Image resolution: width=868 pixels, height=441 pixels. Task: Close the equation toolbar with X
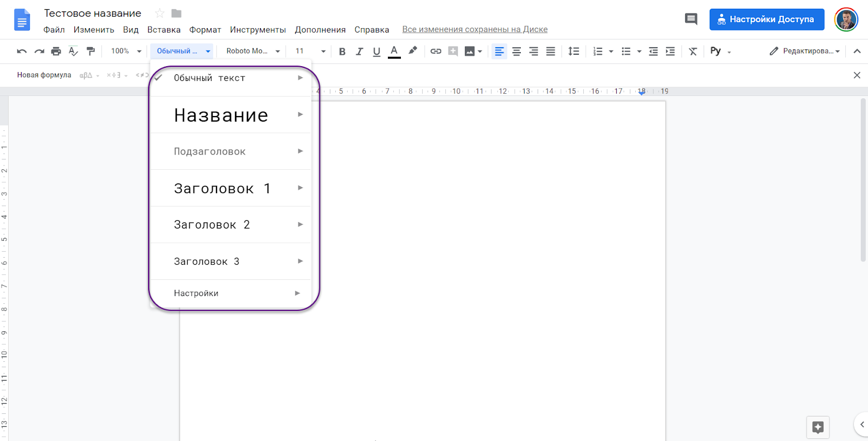857,75
